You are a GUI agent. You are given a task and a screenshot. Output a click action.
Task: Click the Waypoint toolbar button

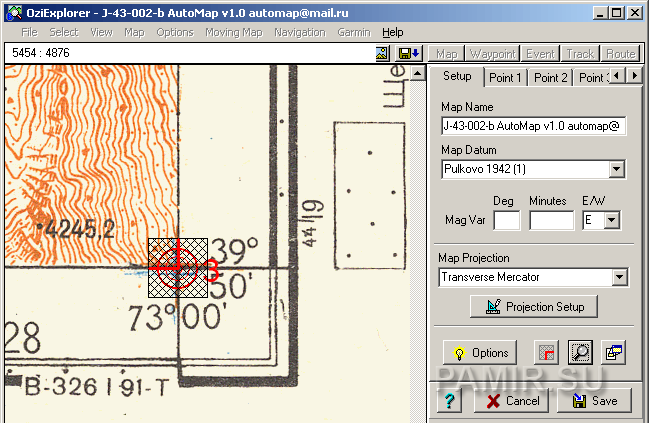coord(493,54)
